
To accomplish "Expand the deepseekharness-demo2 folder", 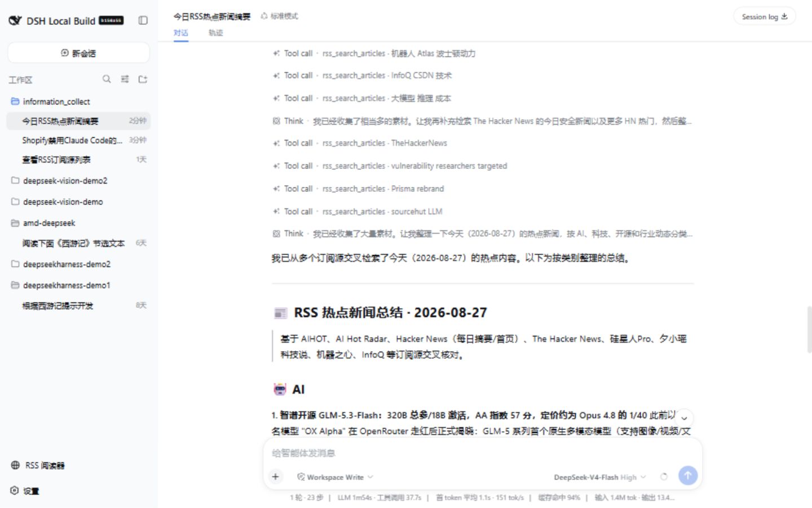I will point(78,264).
